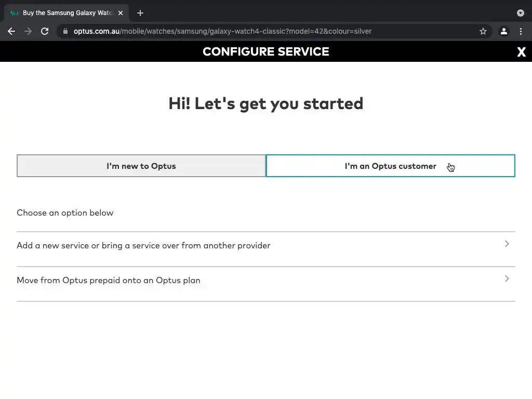Select I'm new to Optus
Screen dimensions: 532x399
point(141,166)
